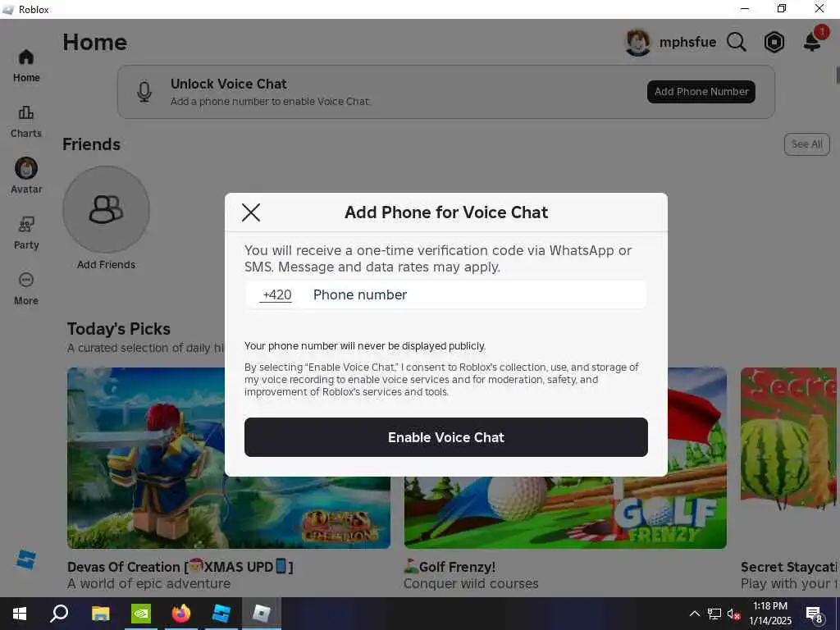Click the network icon in system tray
The width and height of the screenshot is (840, 630).
pos(714,614)
